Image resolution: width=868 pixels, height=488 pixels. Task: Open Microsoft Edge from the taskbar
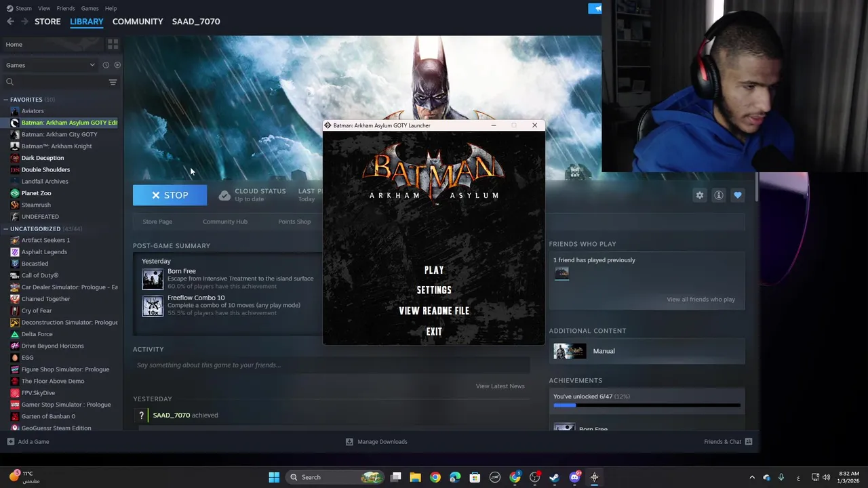[455, 477]
